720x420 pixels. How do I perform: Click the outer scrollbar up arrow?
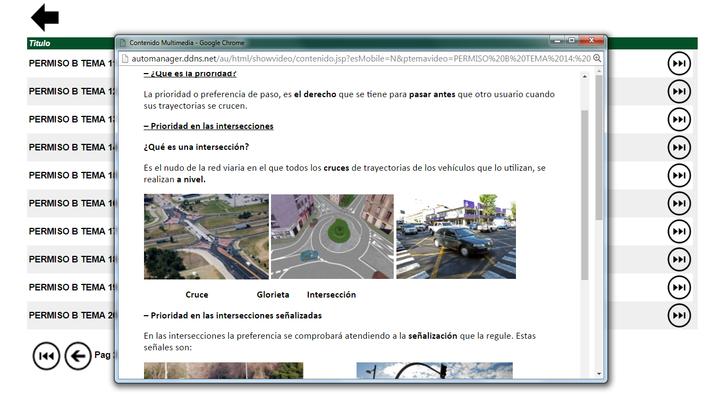599,71
